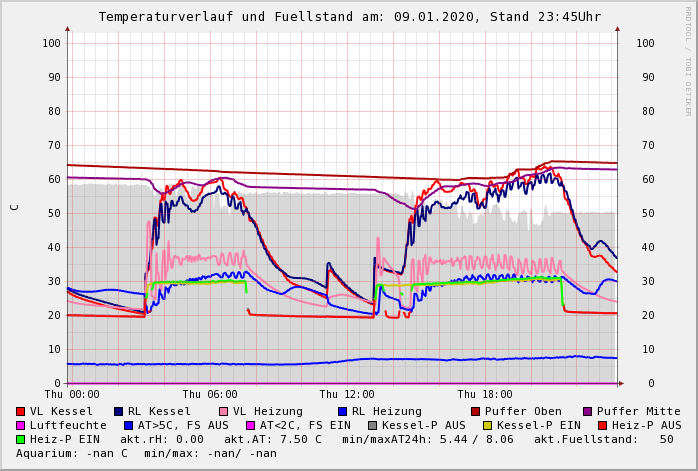Pick the blue RL Heizung legend swatch
This screenshot has width=698, height=471.
[x=342, y=411]
